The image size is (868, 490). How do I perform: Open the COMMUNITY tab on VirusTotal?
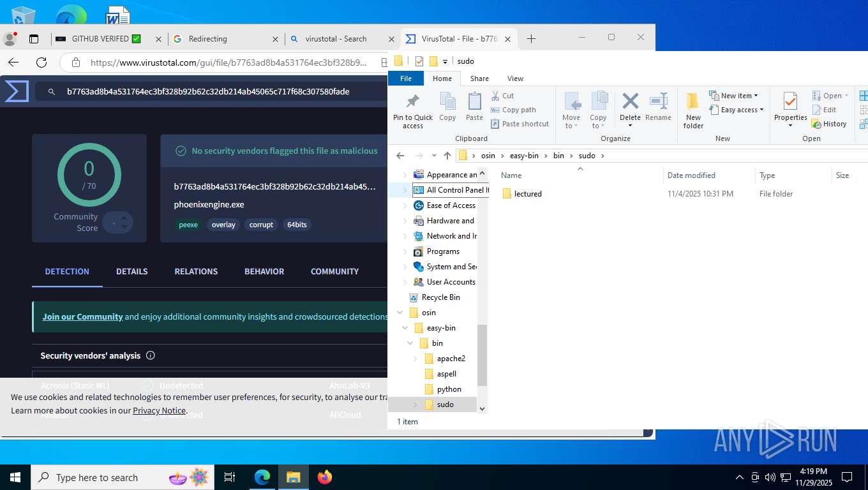(x=334, y=271)
